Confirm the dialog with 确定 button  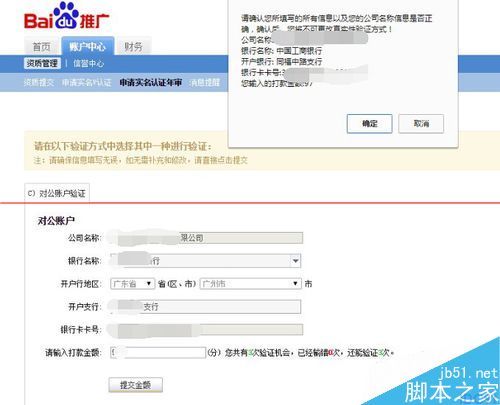click(x=369, y=124)
